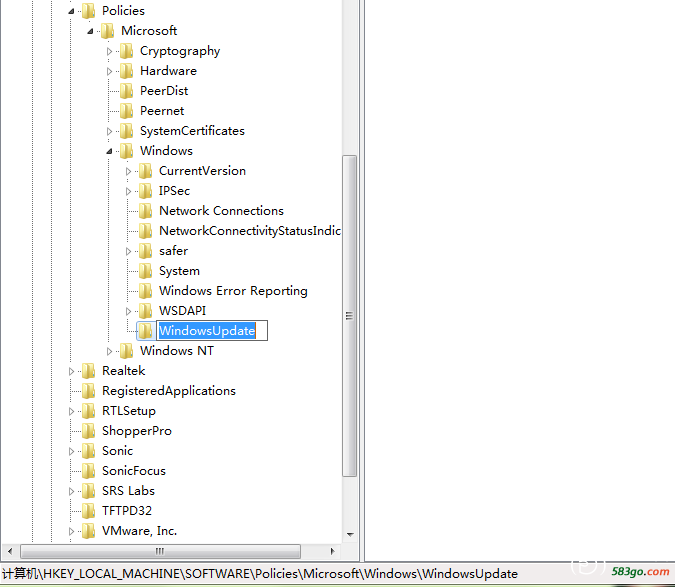The image size is (675, 587).
Task: Select the RegisteredApplications key label
Action: coord(169,391)
